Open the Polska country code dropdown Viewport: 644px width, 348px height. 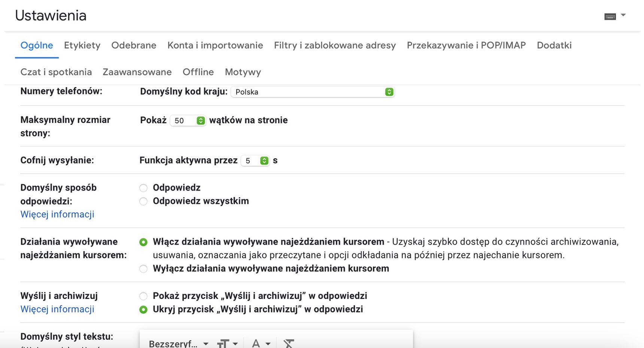(313, 92)
